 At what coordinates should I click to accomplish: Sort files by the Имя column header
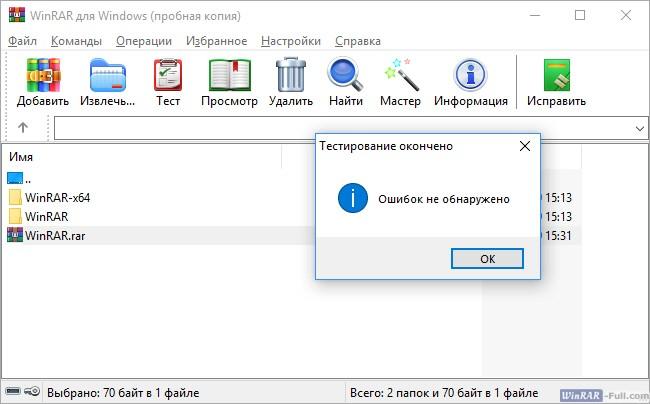21,157
